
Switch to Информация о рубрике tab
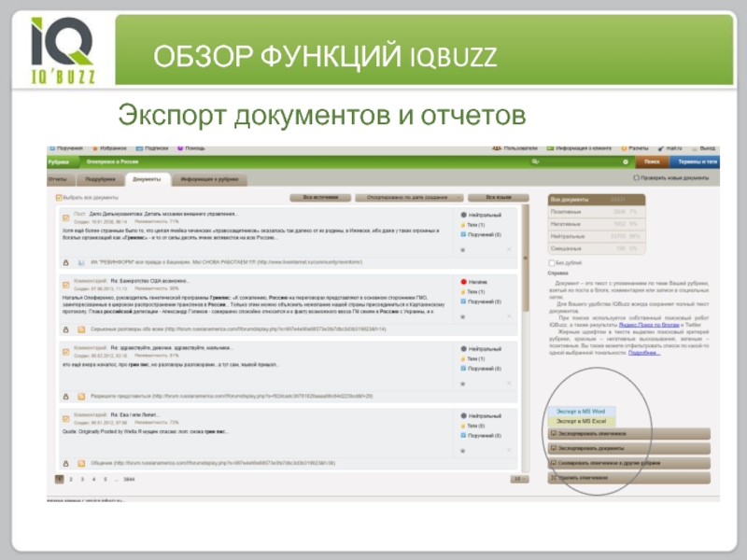click(209, 179)
